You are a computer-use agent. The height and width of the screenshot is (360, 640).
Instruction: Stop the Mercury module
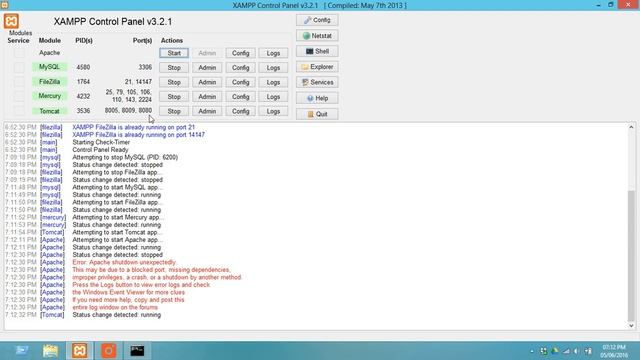pos(174,97)
